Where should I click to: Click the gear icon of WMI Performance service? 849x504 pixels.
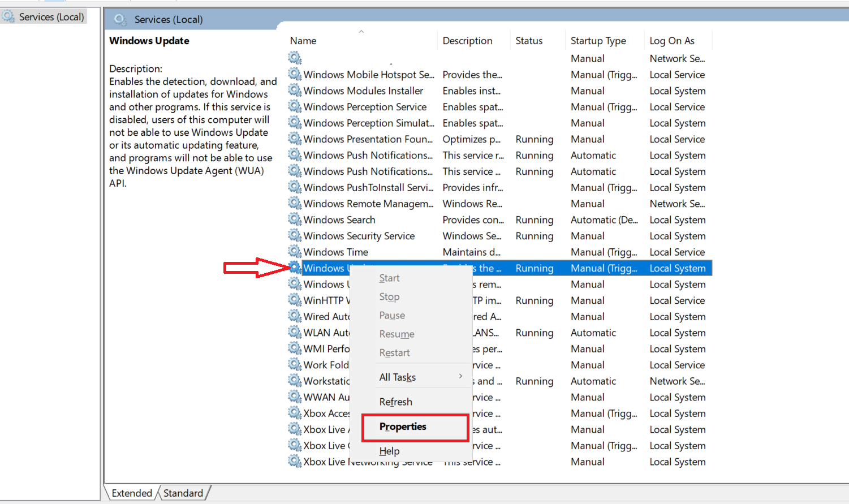coord(295,348)
